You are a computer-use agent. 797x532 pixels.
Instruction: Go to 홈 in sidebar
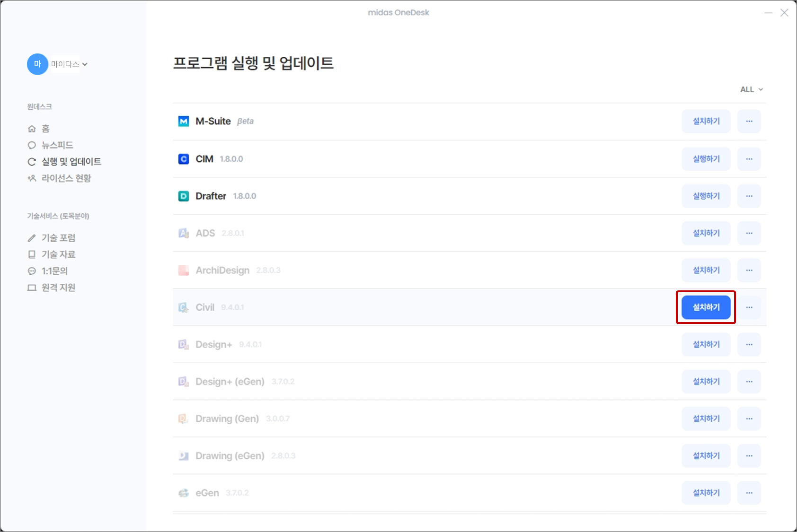(x=38, y=129)
